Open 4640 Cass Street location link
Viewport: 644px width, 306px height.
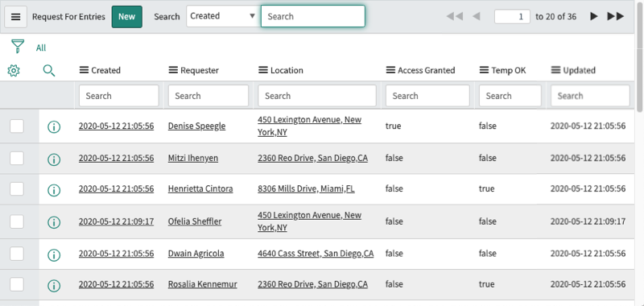(316, 254)
